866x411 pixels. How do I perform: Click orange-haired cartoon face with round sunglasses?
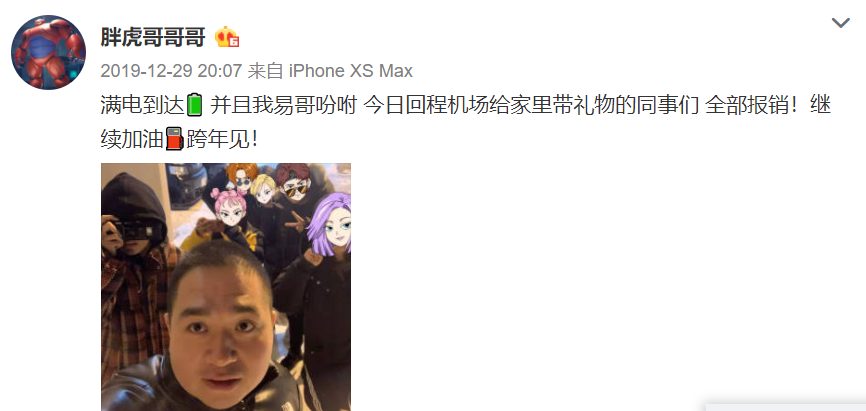click(242, 177)
